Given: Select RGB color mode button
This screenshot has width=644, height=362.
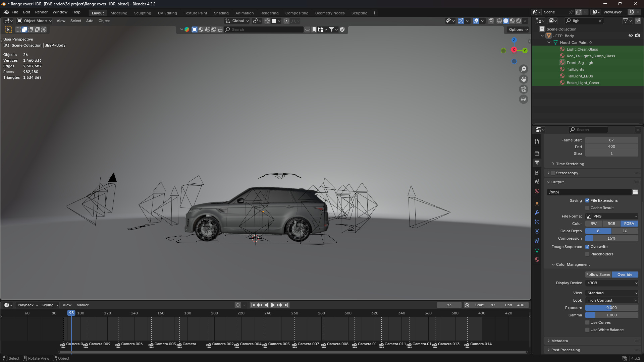Looking at the screenshot, I should click(x=611, y=224).
